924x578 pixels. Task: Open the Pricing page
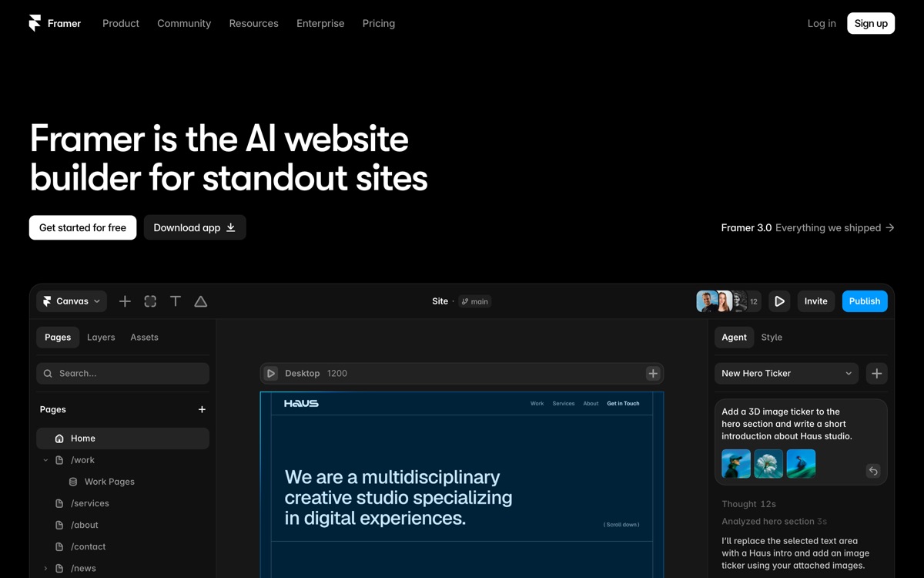point(379,23)
